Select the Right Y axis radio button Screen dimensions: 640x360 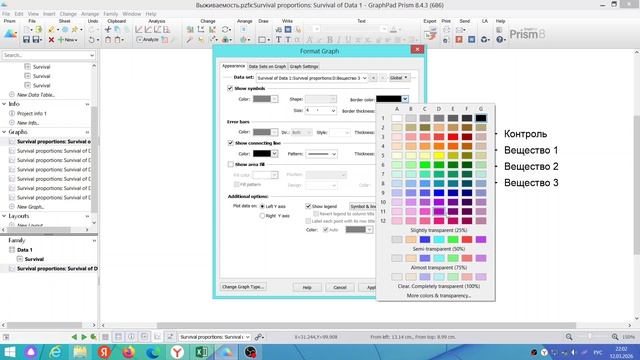262,216
